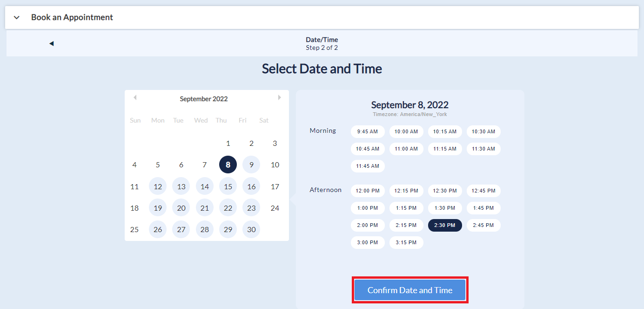Pick the 12:00 PM time slot
The height and width of the screenshot is (309, 644).
pyautogui.click(x=368, y=191)
